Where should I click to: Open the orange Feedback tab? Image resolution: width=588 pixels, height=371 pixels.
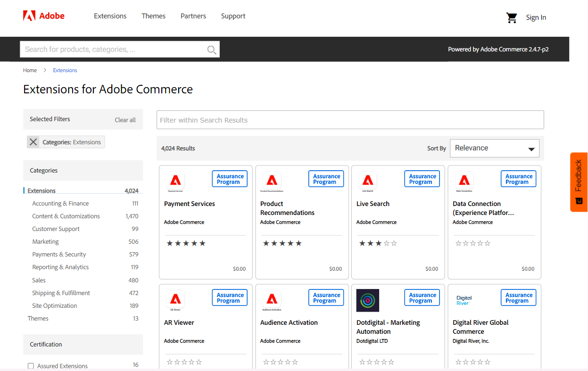579,182
